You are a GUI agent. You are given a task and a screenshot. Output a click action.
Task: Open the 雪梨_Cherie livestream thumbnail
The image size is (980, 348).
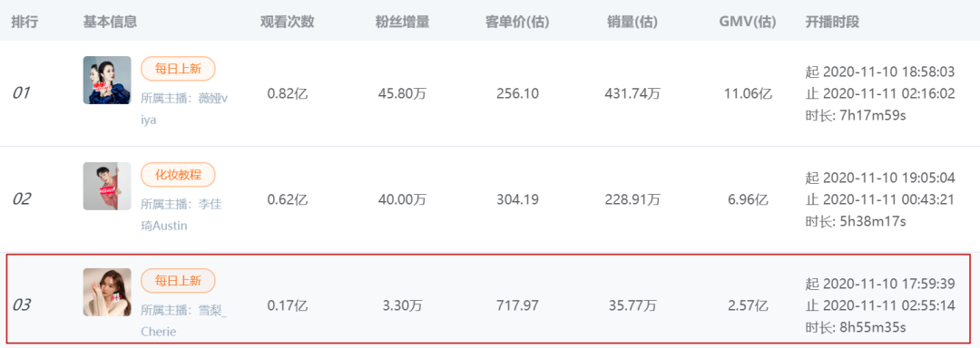[x=107, y=293]
